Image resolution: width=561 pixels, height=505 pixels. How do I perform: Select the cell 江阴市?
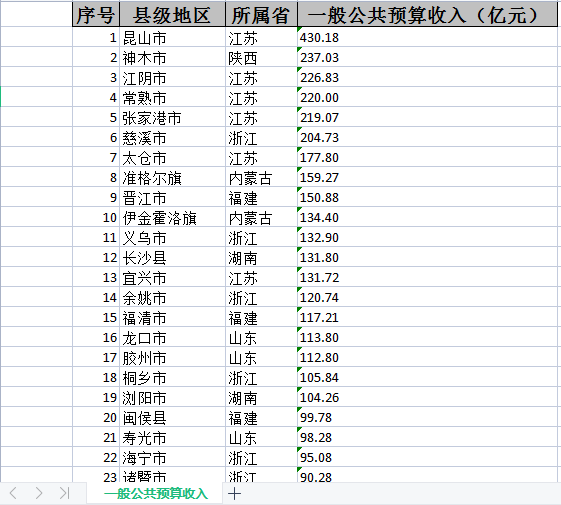(172, 77)
